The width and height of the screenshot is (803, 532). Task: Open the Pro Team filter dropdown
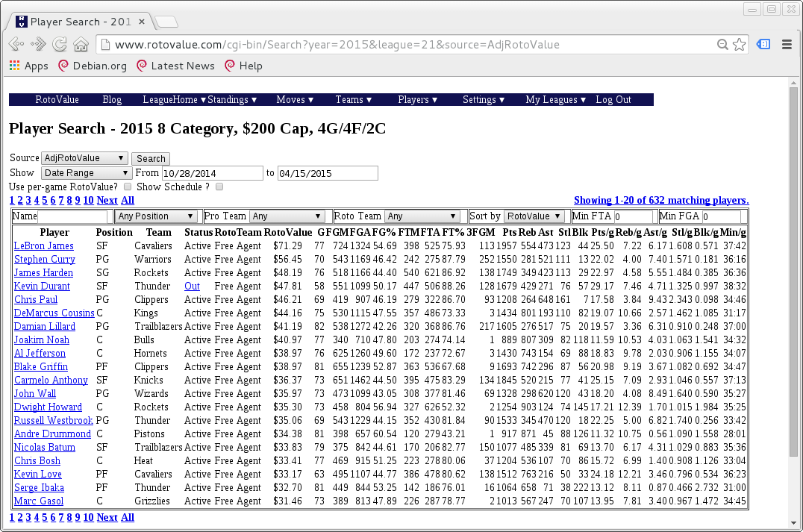(287, 216)
